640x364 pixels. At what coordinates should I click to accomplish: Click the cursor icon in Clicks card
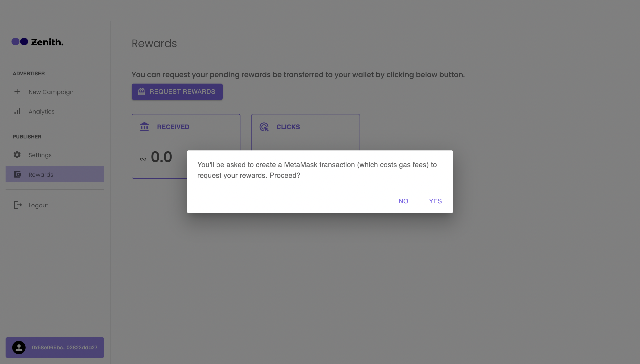click(264, 127)
